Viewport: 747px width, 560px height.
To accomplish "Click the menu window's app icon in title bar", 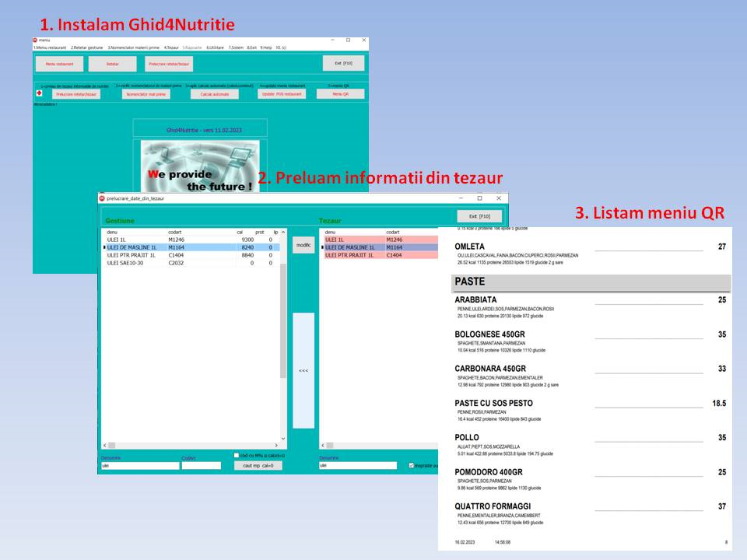I will point(35,40).
